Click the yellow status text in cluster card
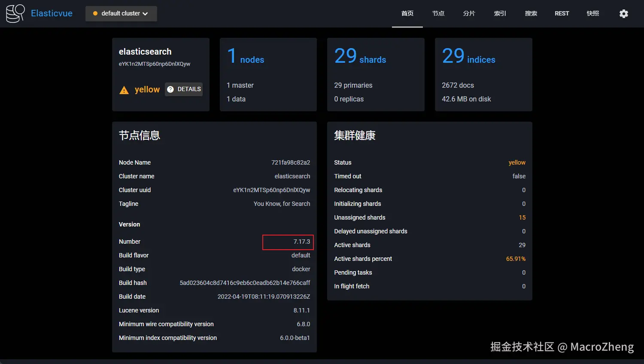Screen dimensions: 644x364 click(x=147, y=89)
